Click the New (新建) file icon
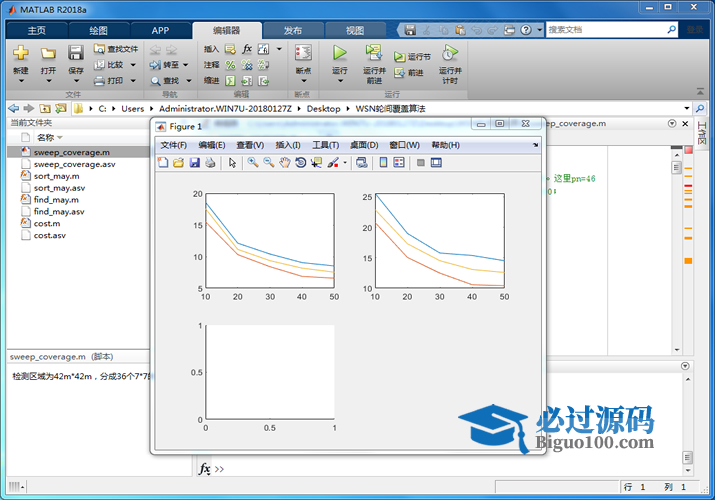The height and width of the screenshot is (500, 715). click(x=21, y=53)
